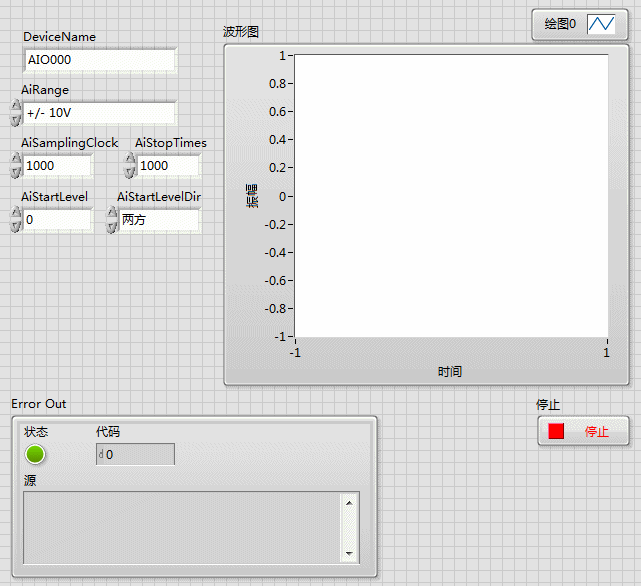The width and height of the screenshot is (641, 586).
Task: Select the AiStopTimes value field
Action: click(168, 166)
